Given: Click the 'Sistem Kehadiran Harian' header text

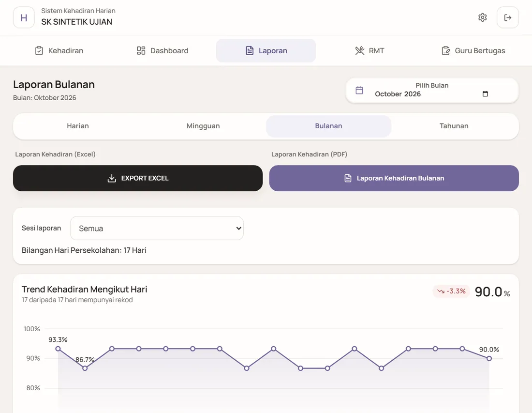Looking at the screenshot, I should click(x=78, y=11).
